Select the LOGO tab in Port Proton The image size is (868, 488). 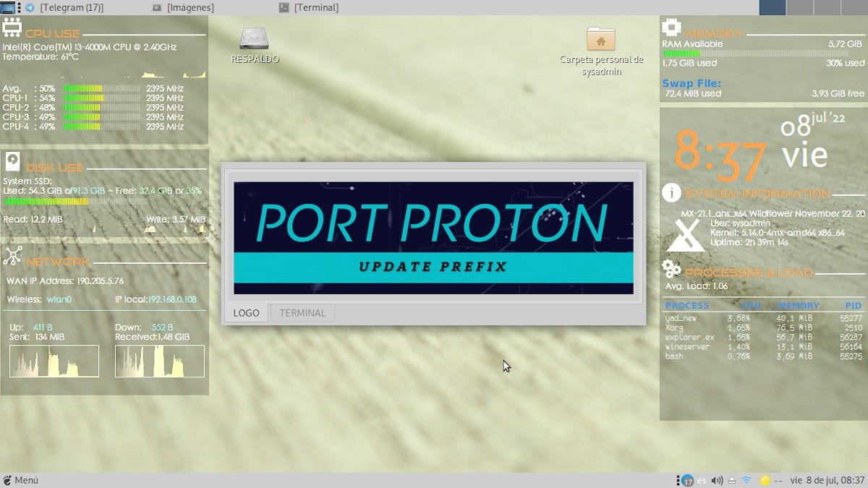247,313
